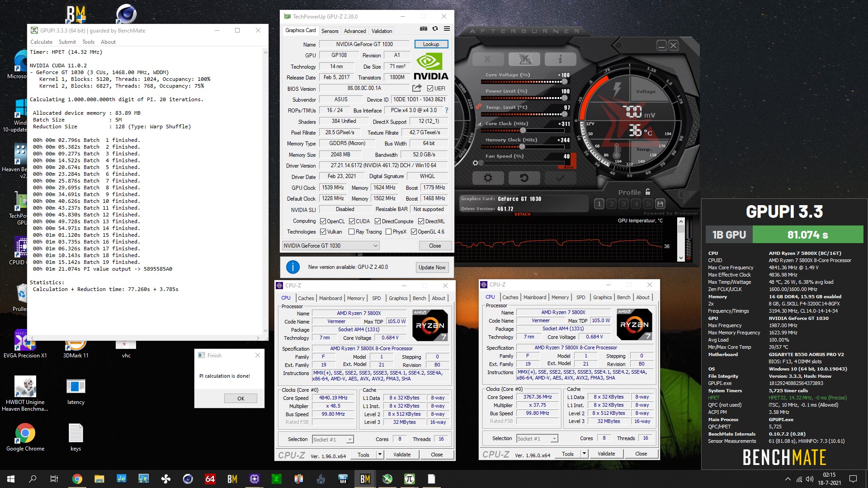
Task: Toggle the DirectML checkbox
Action: pos(421,221)
